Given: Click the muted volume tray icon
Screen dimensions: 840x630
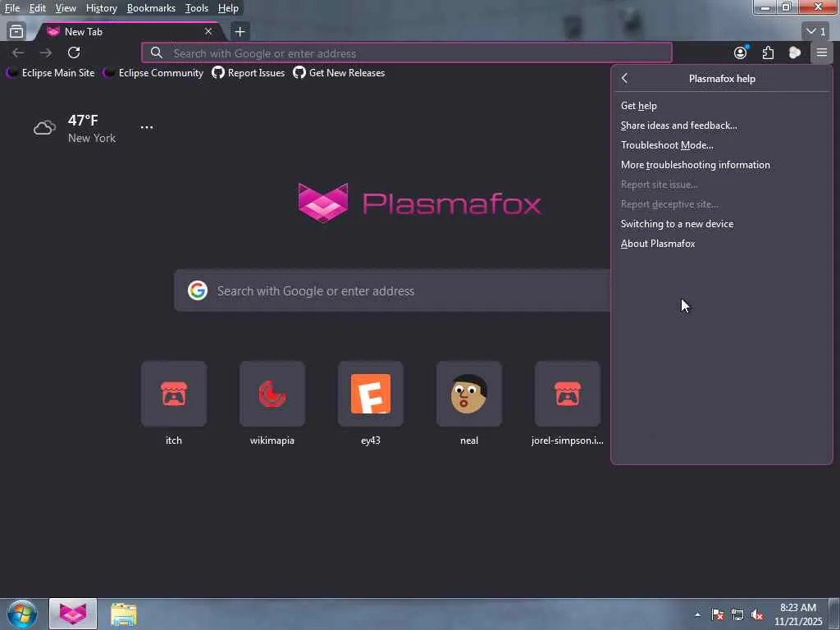Looking at the screenshot, I should tap(757, 614).
